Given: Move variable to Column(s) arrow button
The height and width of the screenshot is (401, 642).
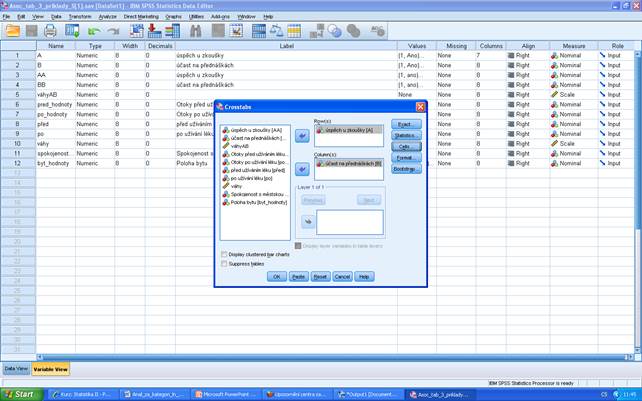Looking at the screenshot, I should (302, 169).
